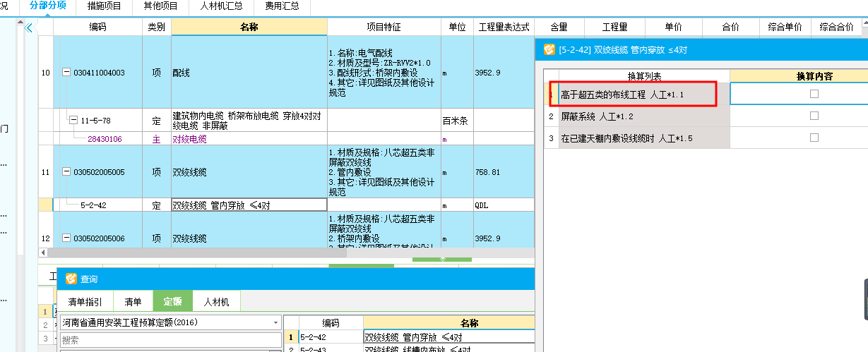Collapse the 030502005005 item node
Screen dimensions: 868x352
(x=66, y=172)
